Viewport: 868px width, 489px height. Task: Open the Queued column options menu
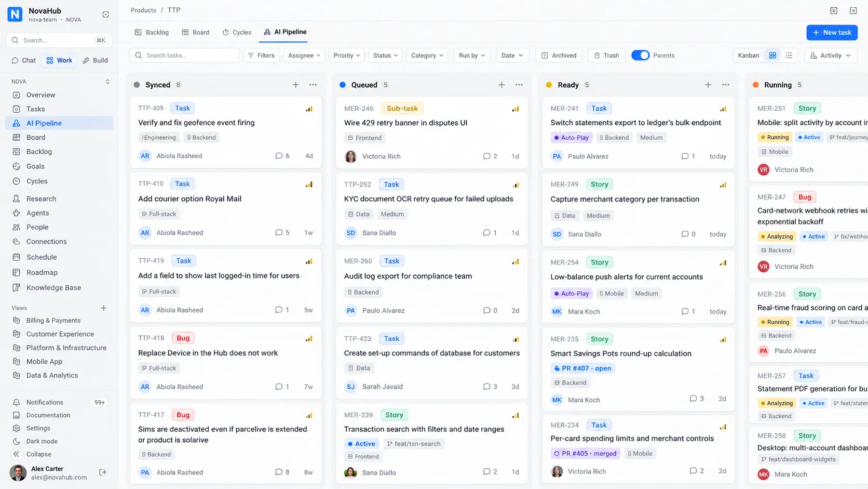pos(519,85)
